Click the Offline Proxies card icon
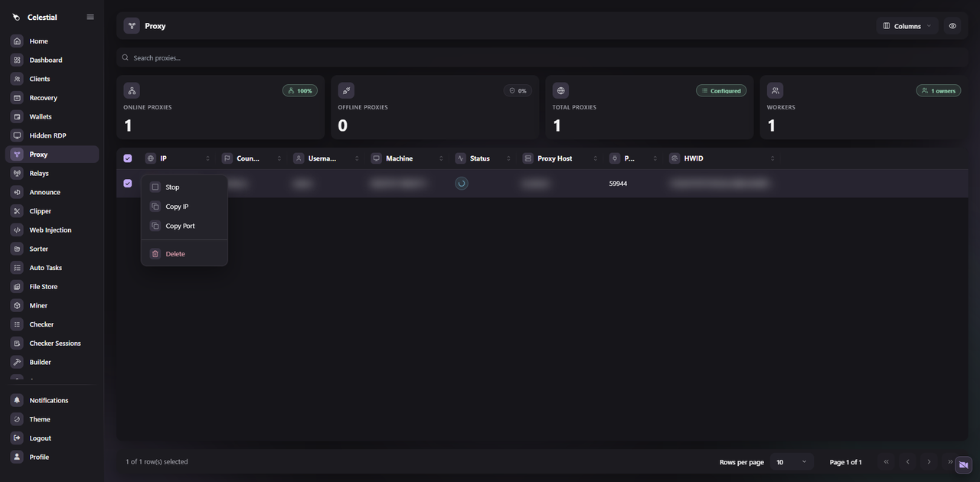The height and width of the screenshot is (482, 980). tap(346, 90)
